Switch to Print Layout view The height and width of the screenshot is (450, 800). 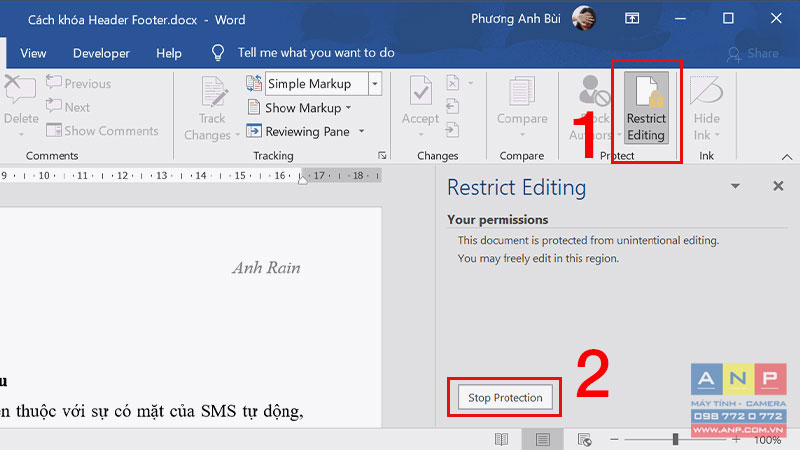[543, 439]
